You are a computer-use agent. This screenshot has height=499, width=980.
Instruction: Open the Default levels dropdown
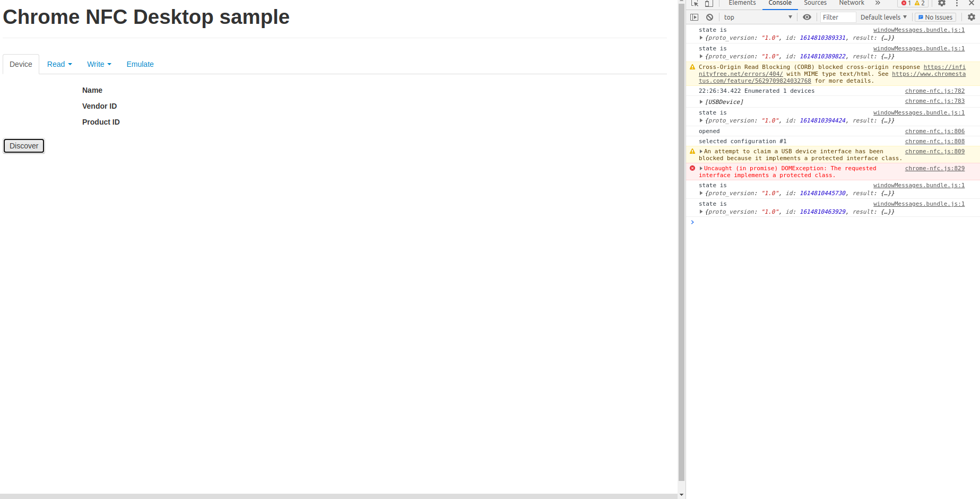click(883, 17)
